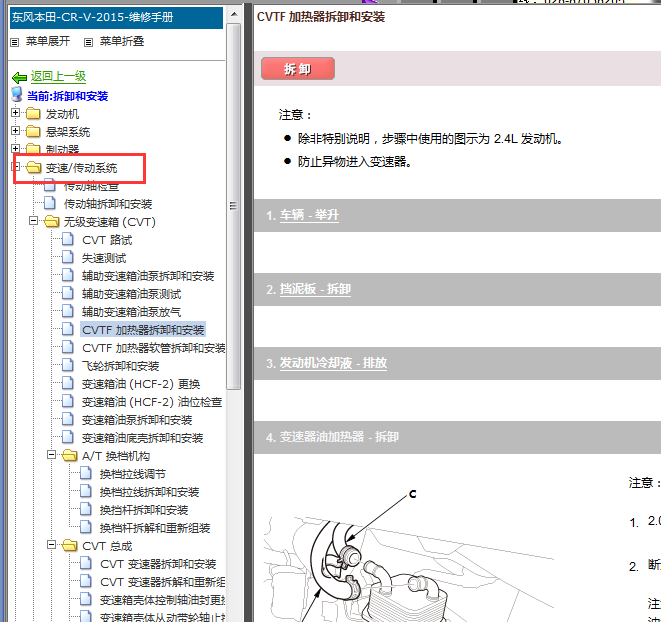Select 无级变速箱 (CVT) folder label
Image resolution: width=661 pixels, height=622 pixels.
click(x=110, y=222)
